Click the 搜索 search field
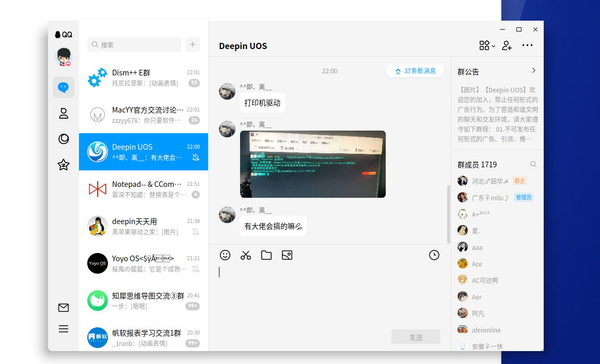The height and width of the screenshot is (364, 600). click(x=134, y=44)
